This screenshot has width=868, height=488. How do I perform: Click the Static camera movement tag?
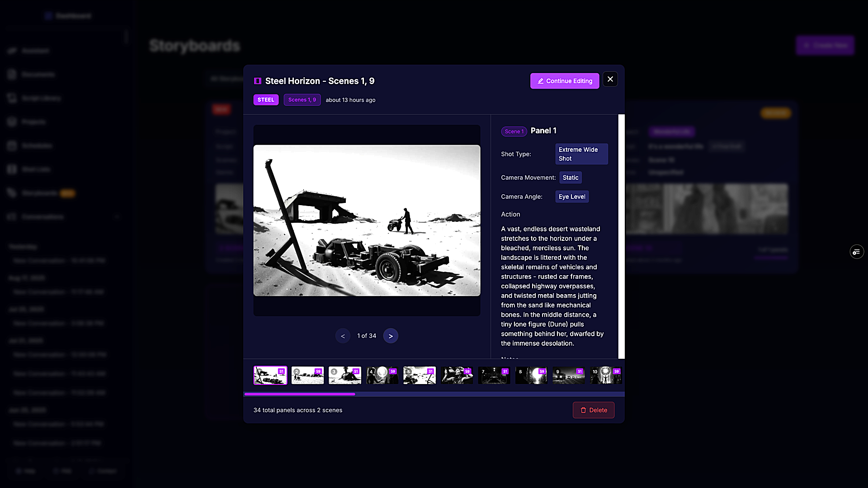(x=571, y=178)
